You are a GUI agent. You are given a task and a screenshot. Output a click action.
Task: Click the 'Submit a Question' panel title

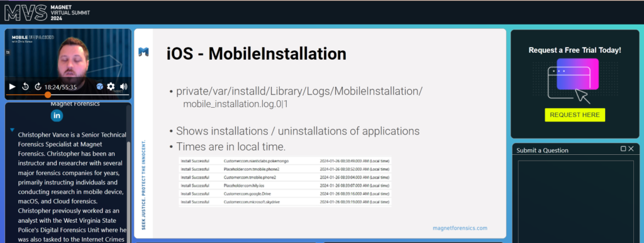click(542, 150)
